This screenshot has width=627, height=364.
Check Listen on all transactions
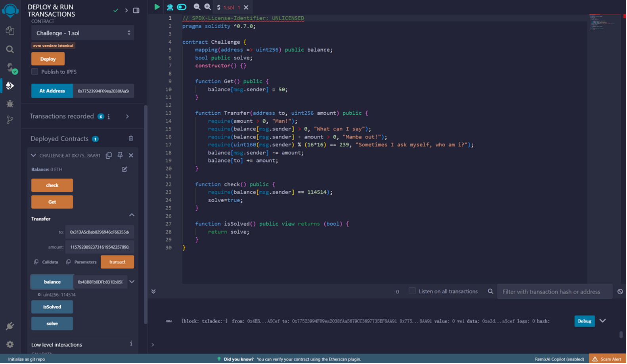click(412, 291)
